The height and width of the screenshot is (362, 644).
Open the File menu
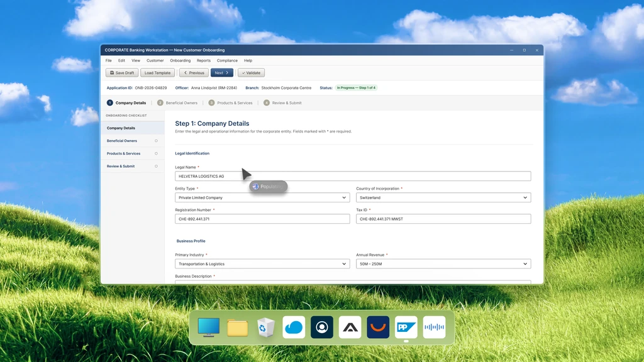(108, 60)
